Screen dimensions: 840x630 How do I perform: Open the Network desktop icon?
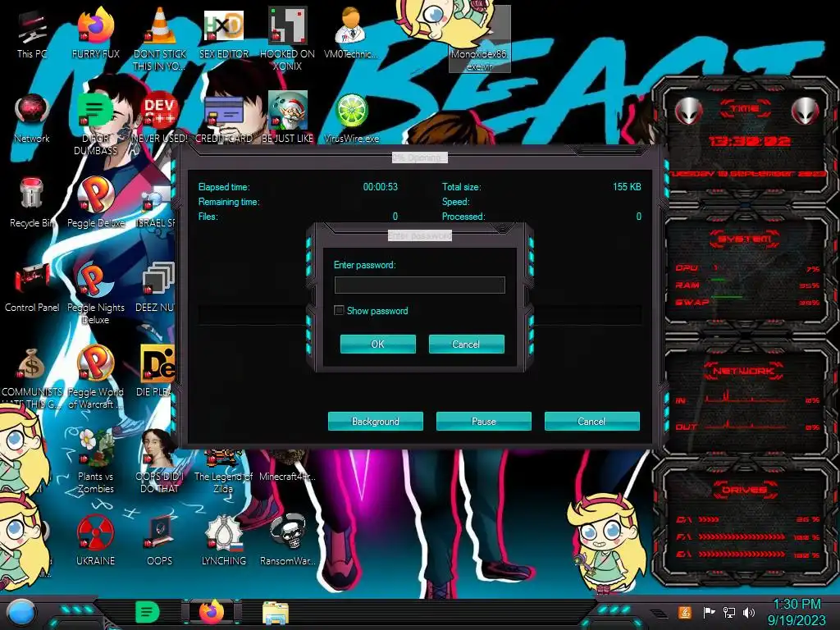tap(32, 118)
